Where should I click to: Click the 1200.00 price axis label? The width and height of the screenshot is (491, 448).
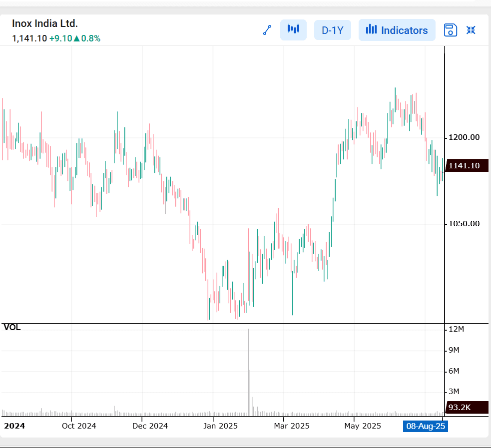coord(464,137)
